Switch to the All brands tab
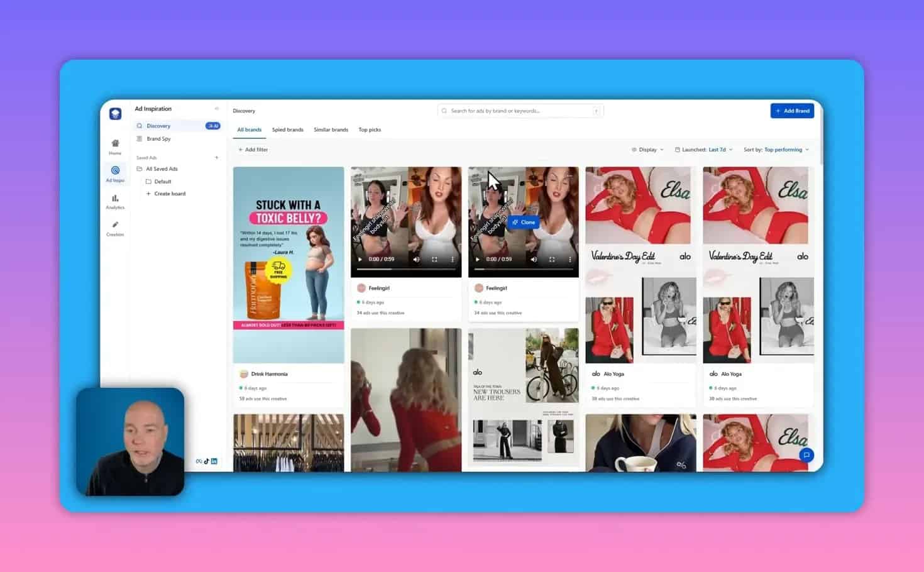The width and height of the screenshot is (924, 572). point(250,129)
